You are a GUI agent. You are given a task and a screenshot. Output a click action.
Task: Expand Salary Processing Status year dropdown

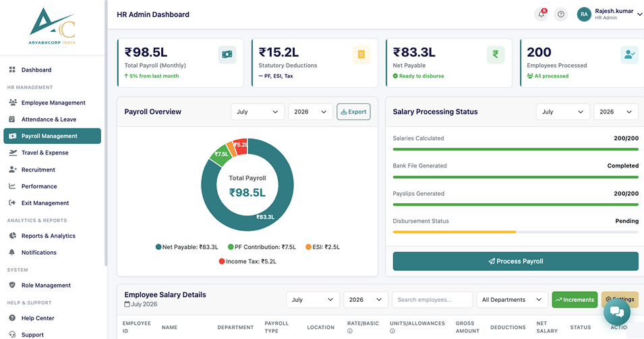point(616,112)
